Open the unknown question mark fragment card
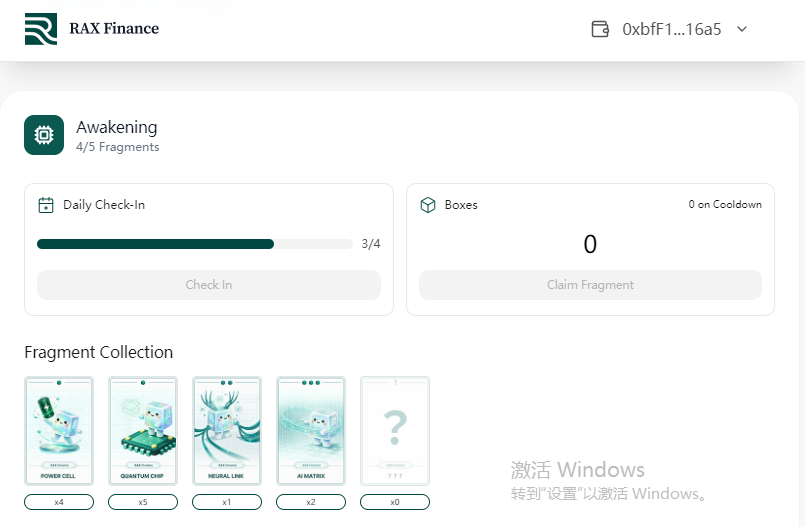 point(395,431)
